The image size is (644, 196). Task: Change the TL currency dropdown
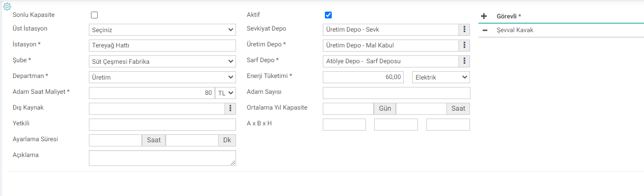226,93
